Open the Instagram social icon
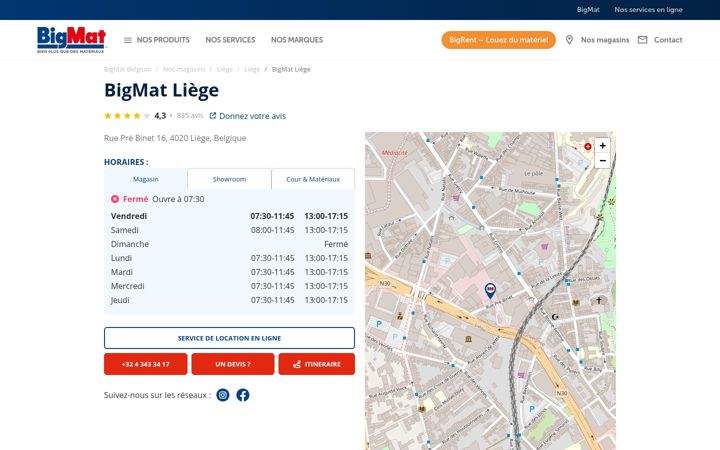Viewport: 720px width, 450px height. point(223,395)
